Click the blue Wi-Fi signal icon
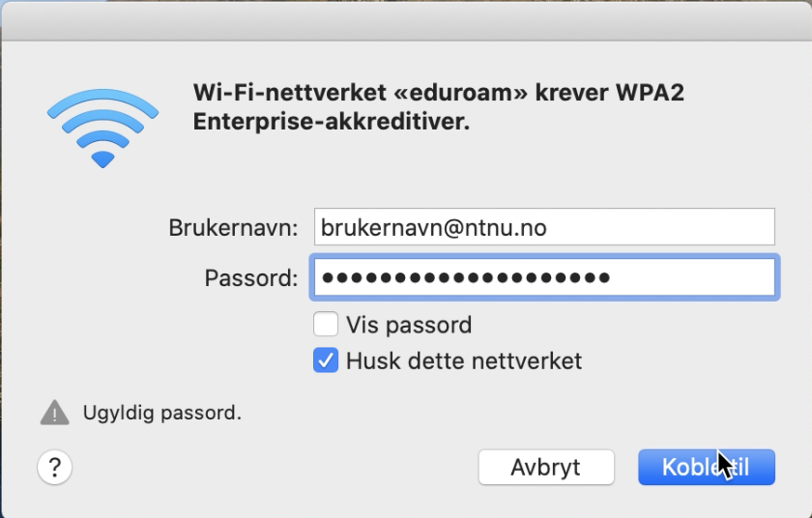812x518 pixels. (102, 129)
